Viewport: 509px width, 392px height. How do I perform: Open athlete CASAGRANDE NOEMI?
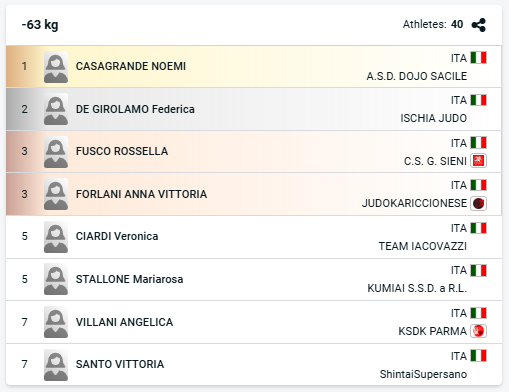point(131,66)
